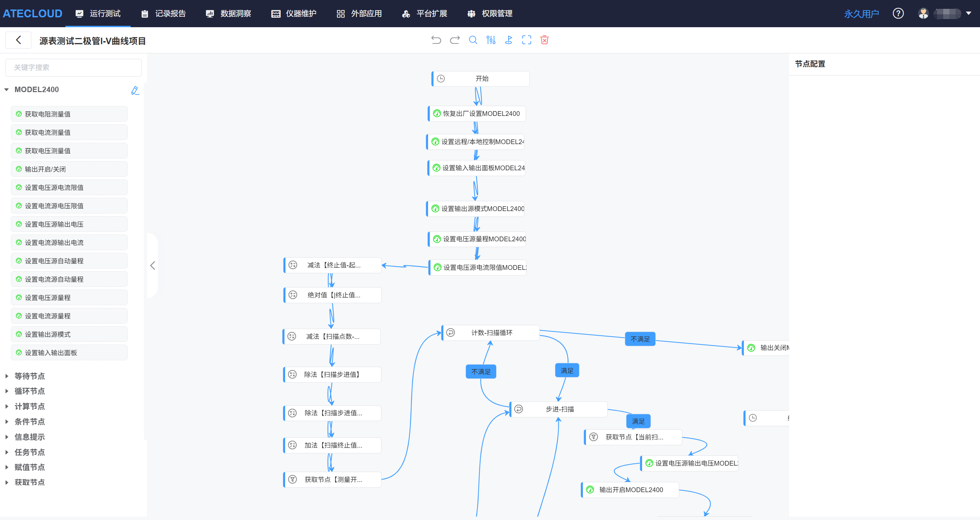
Task: Open the sliders settings toolbar icon
Action: pyautogui.click(x=491, y=40)
